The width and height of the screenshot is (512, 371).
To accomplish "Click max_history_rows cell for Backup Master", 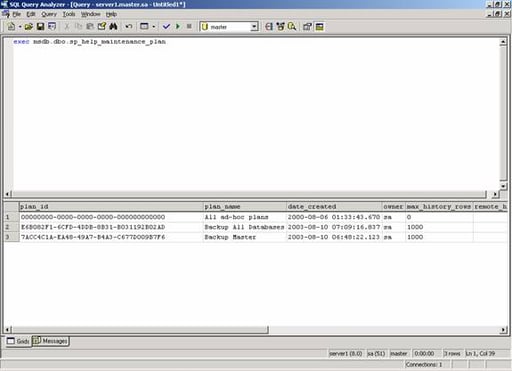I will [x=439, y=237].
